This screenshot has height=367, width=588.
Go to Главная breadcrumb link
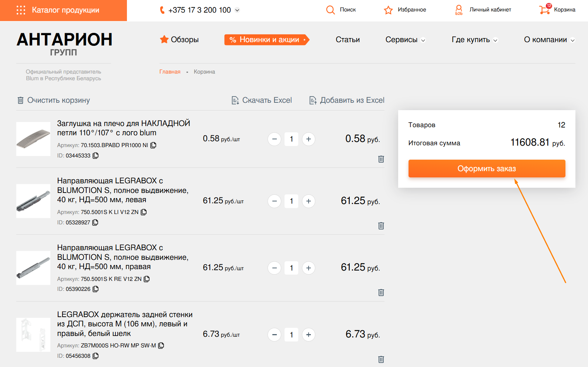[170, 72]
